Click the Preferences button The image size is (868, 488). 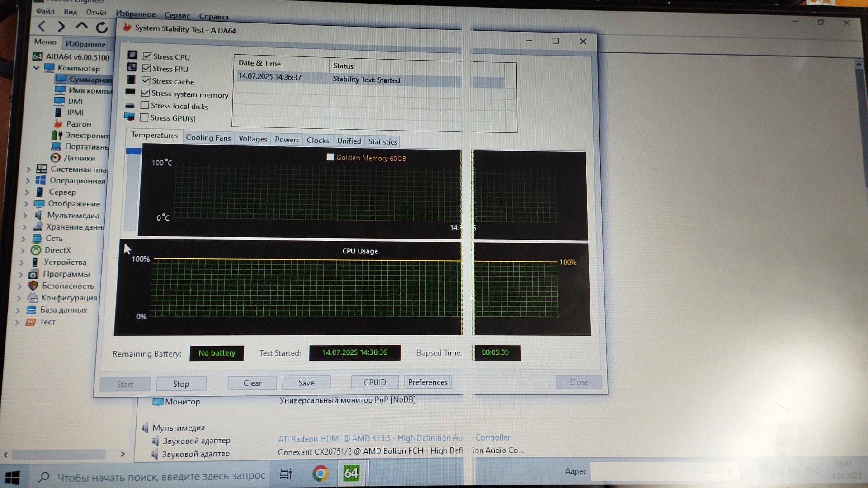[427, 382]
